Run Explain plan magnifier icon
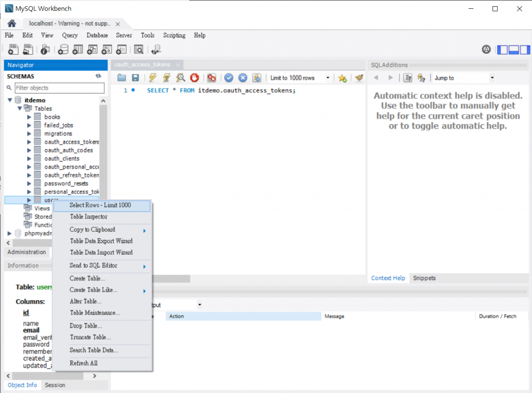This screenshot has height=393, width=532. [x=180, y=78]
